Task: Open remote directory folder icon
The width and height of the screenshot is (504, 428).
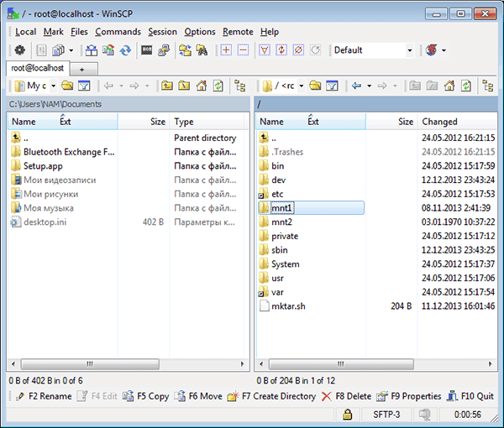Action: click(x=315, y=86)
